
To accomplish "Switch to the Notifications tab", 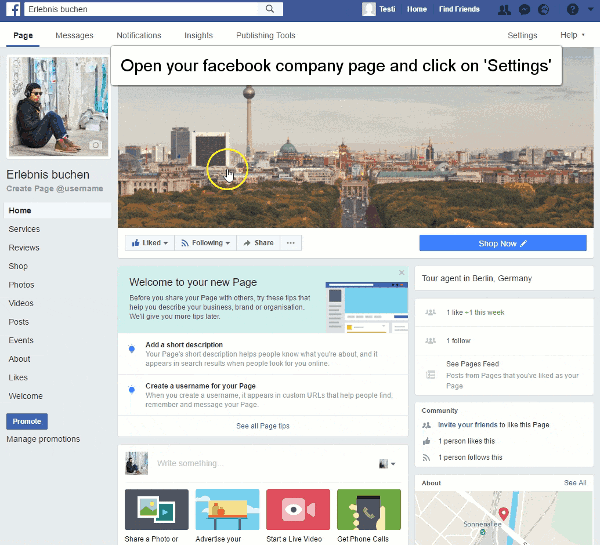I will (139, 35).
